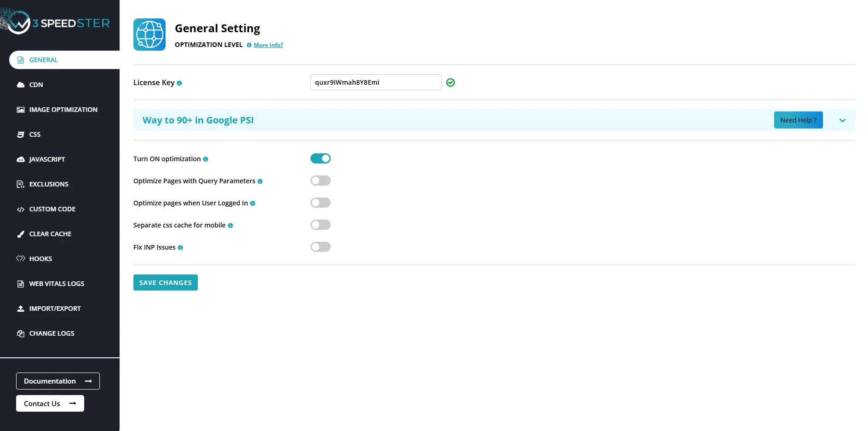Toggle Fix INP Issues switch on

point(320,247)
